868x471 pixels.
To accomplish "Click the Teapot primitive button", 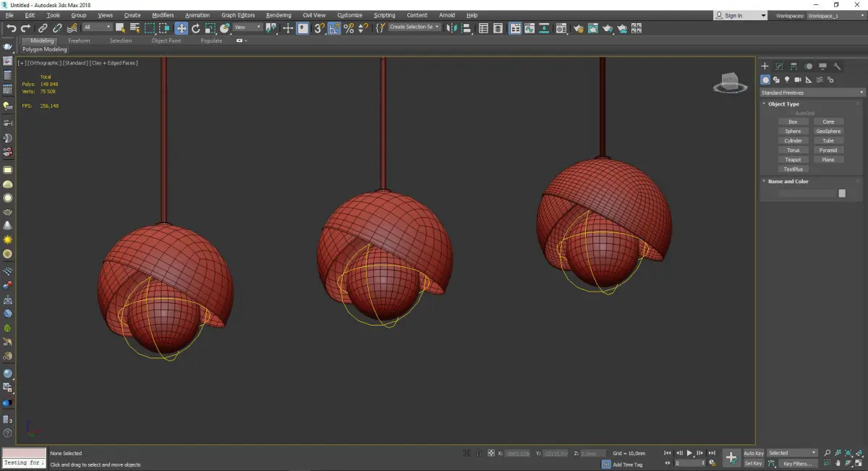I will pyautogui.click(x=793, y=159).
